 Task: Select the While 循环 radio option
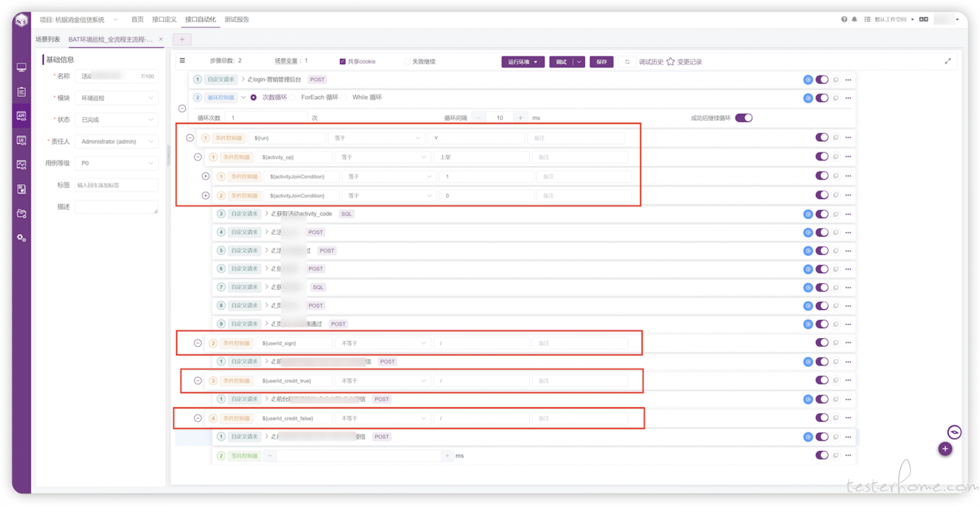[344, 97]
